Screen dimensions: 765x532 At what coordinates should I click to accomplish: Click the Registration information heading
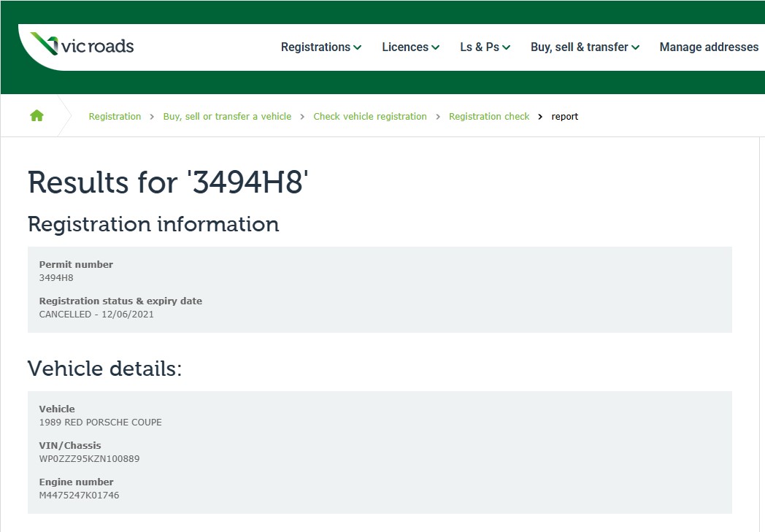click(x=153, y=224)
